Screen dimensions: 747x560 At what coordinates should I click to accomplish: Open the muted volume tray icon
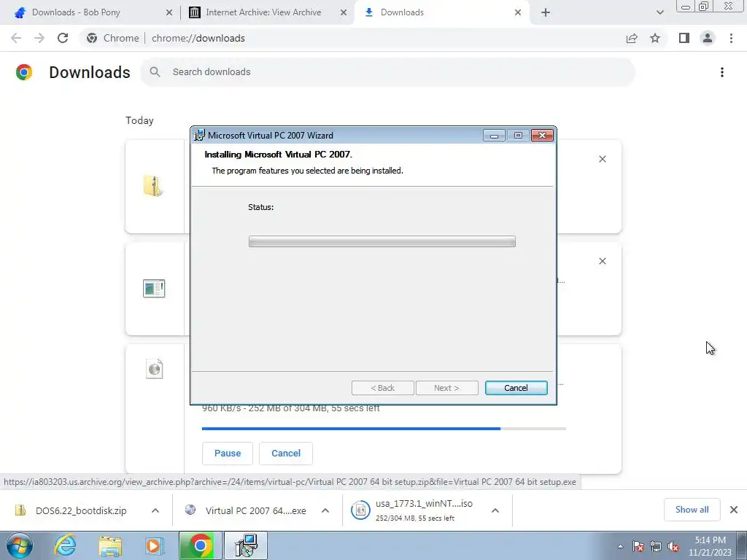(673, 547)
